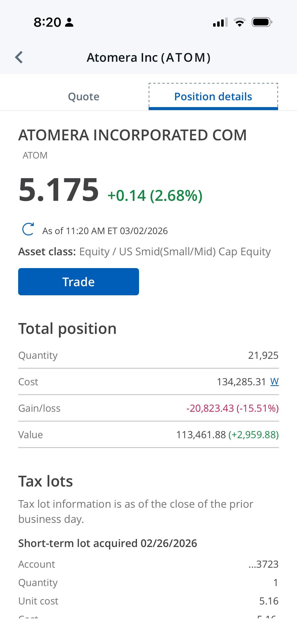Tap the position Value 113,461.88
Image resolution: width=297 pixels, height=644 pixels.
[x=201, y=435]
